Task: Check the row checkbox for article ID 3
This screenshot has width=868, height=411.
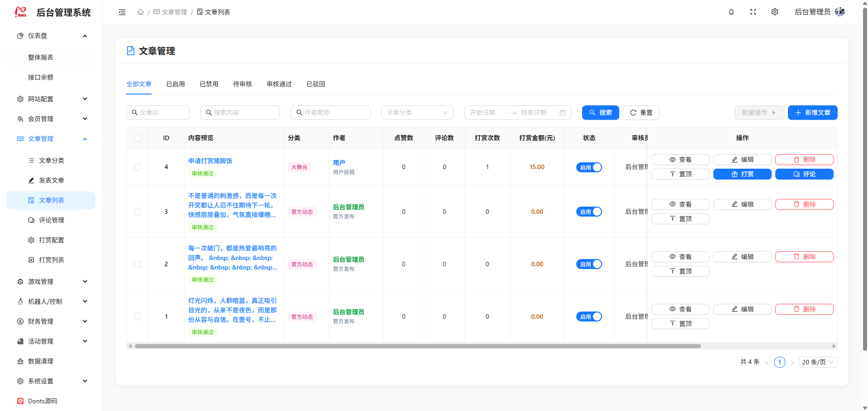Action: 138,212
